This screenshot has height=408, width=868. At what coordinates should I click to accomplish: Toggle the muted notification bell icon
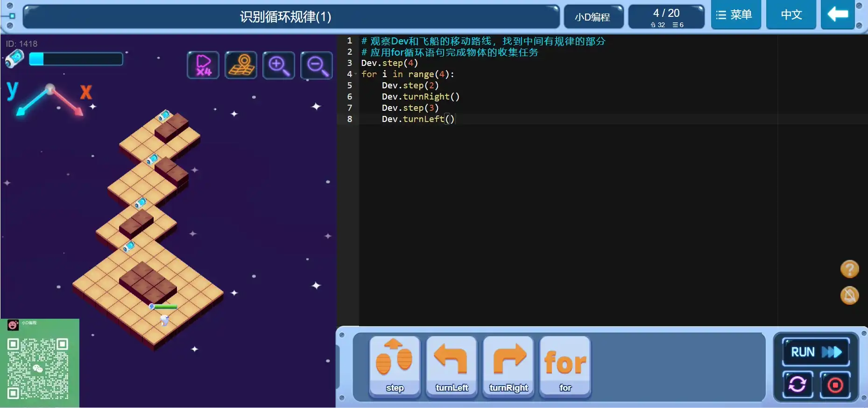(849, 295)
